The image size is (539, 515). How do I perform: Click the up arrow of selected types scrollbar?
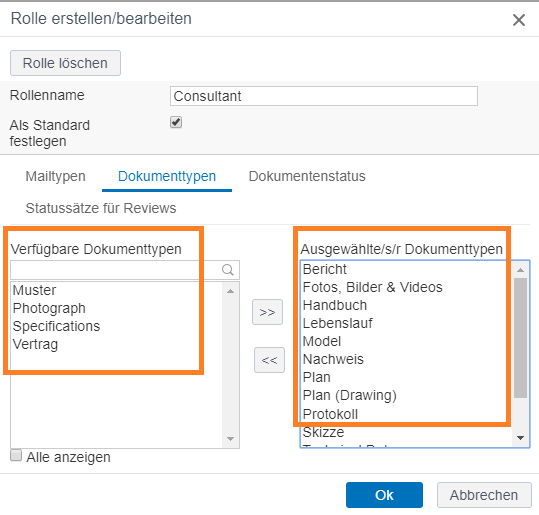[x=520, y=270]
